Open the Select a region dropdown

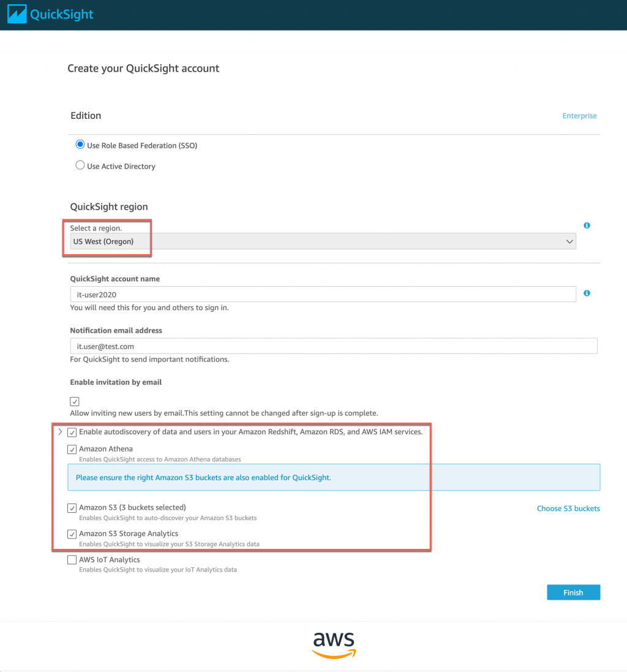[x=323, y=241]
